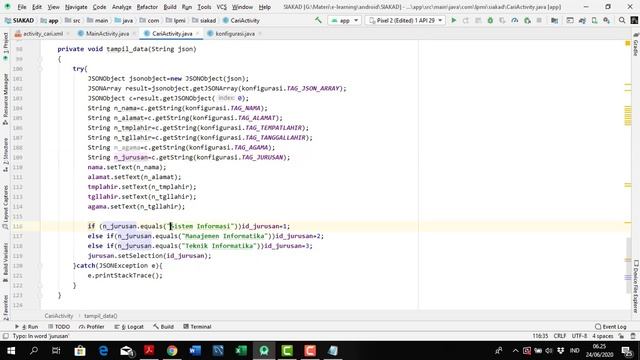Open the Terminal tool window
The height and width of the screenshot is (360, 640).
click(197, 327)
